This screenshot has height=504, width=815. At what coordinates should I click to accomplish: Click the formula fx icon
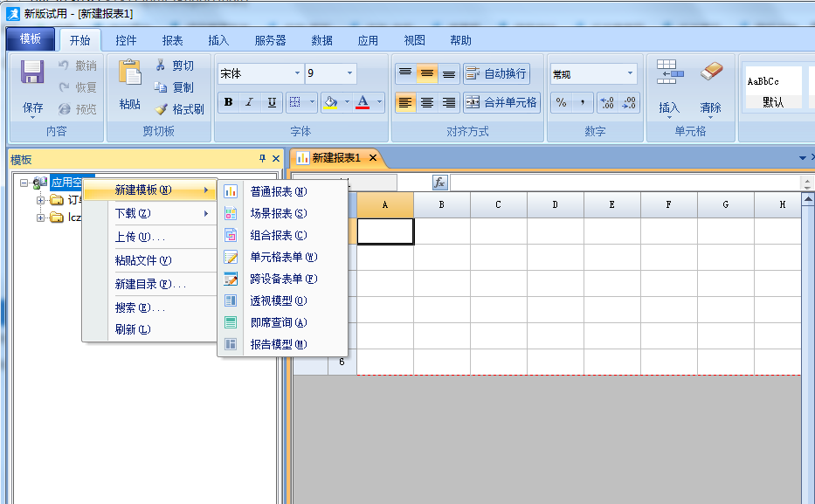[x=440, y=183]
